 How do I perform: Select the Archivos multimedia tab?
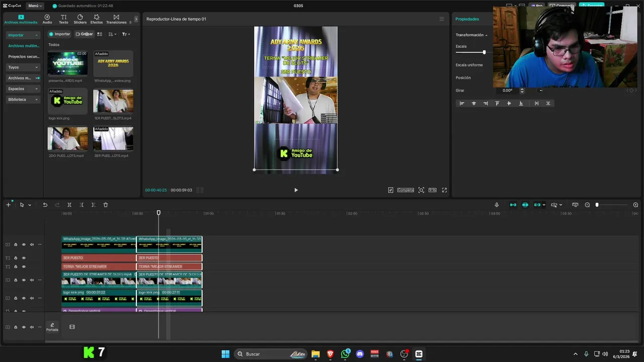[21, 19]
